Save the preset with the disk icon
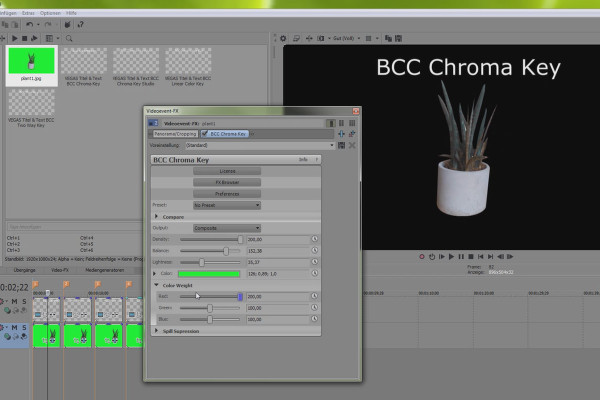 click(x=341, y=145)
